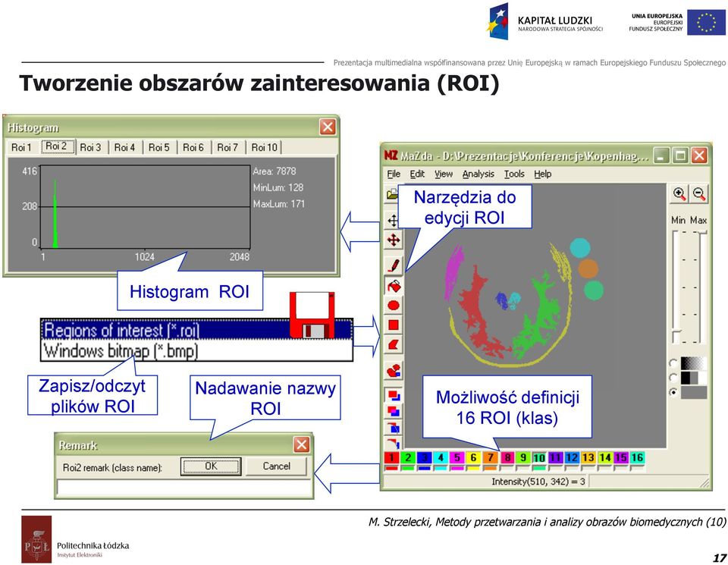Select ROI number 13 button

click(588, 458)
